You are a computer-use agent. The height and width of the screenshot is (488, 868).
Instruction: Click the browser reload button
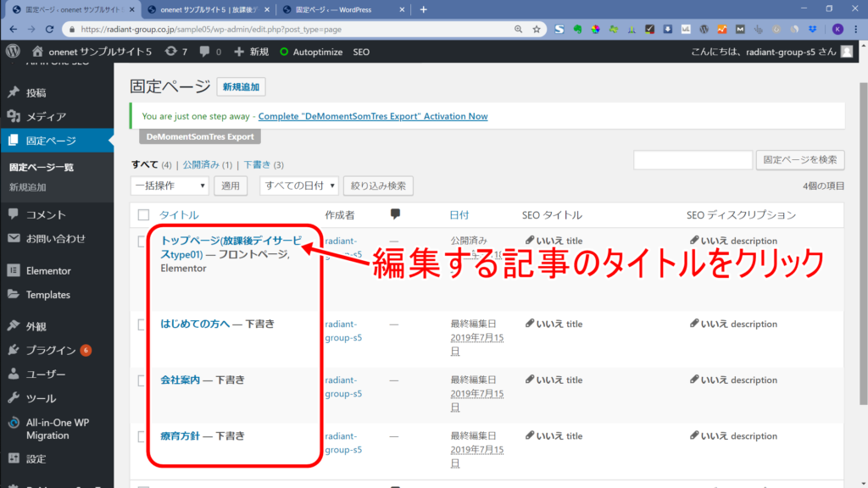tap(53, 29)
